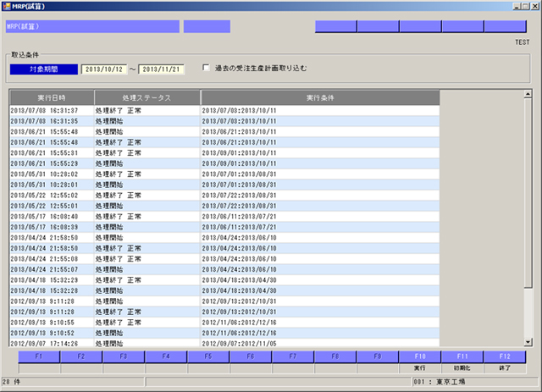Click the 28 件 count in status bar
The height and width of the screenshot is (392, 542).
[x=11, y=382]
